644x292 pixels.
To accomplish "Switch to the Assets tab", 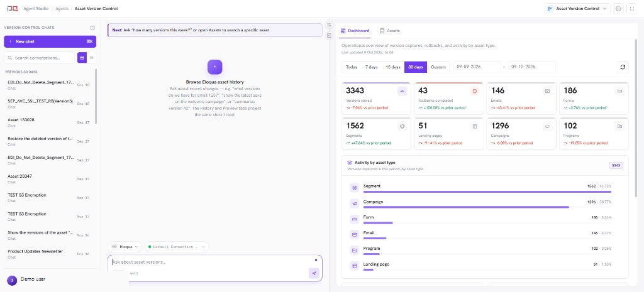I will pos(390,31).
